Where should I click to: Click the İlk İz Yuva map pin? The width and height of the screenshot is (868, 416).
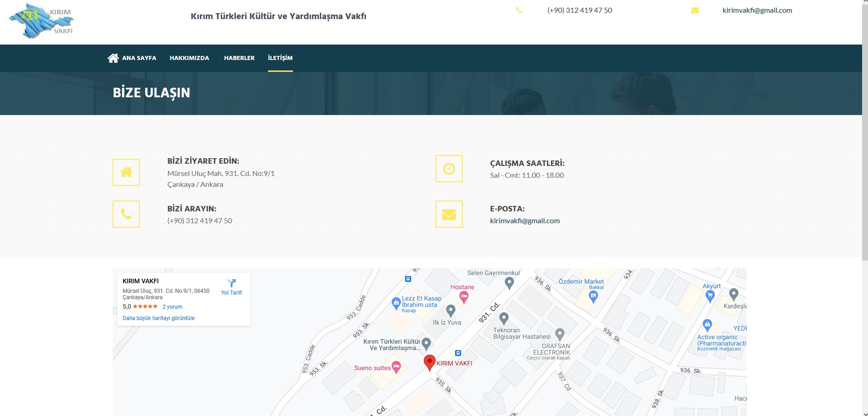click(451, 311)
